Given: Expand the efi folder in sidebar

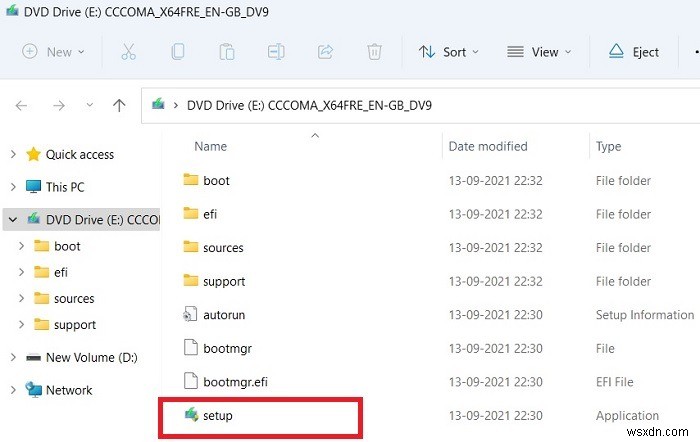Looking at the screenshot, I should (21, 272).
